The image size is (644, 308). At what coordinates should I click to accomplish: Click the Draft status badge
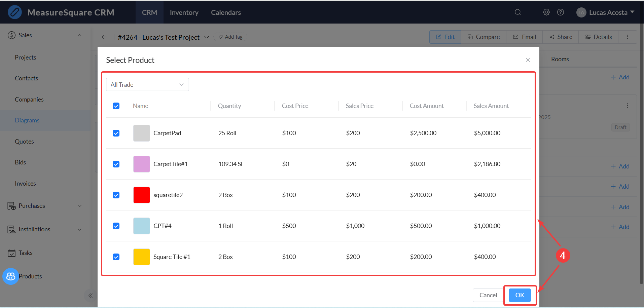pos(620,127)
